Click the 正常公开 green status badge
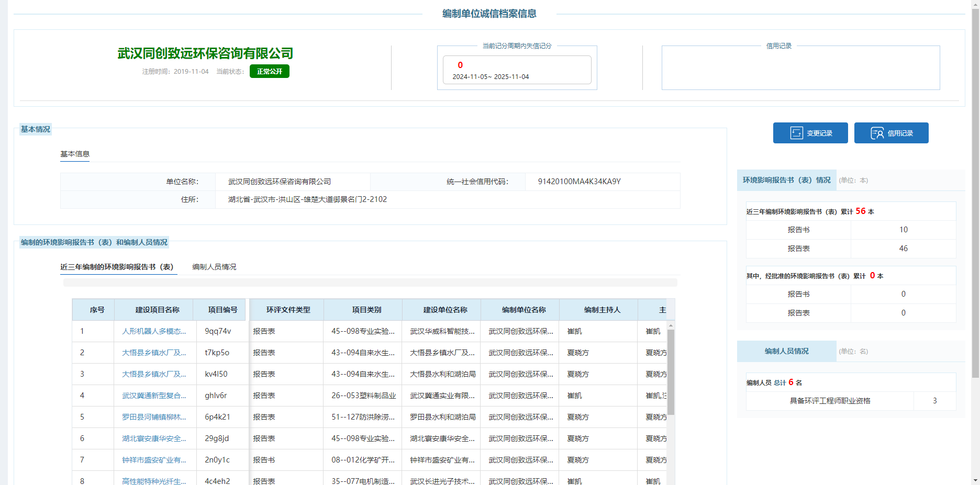 tap(269, 71)
